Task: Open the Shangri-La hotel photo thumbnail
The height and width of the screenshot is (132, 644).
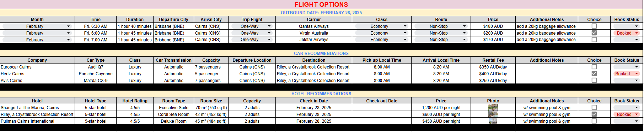Action: tap(493, 107)
